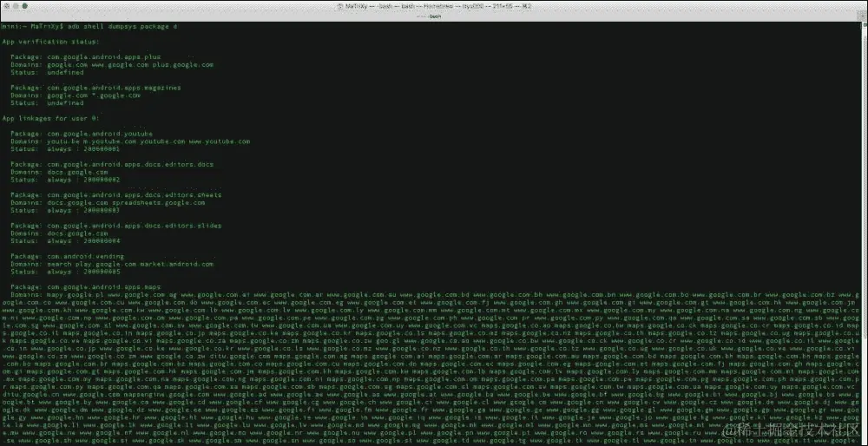The height and width of the screenshot is (446, 868).
Task: Click the domains line containing plus.google.com
Action: point(112,65)
